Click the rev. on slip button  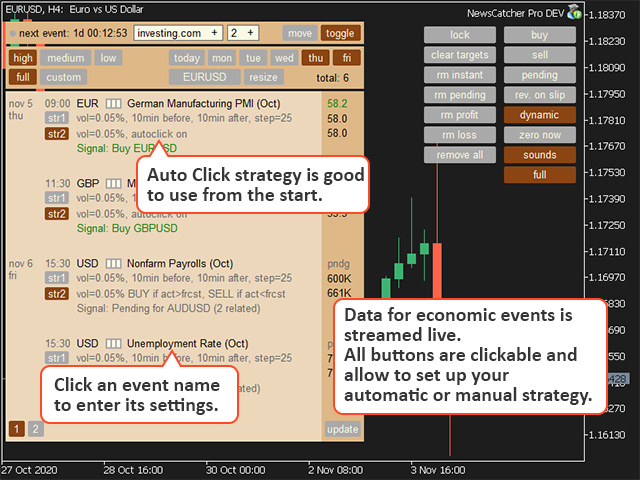coord(540,95)
